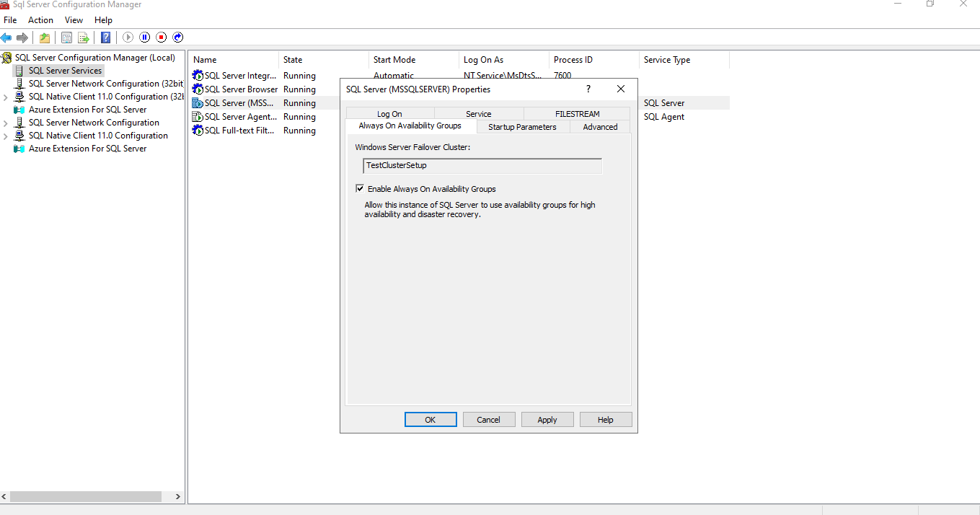
Task: Click the SQL Server Services server icon
Action: tap(19, 71)
